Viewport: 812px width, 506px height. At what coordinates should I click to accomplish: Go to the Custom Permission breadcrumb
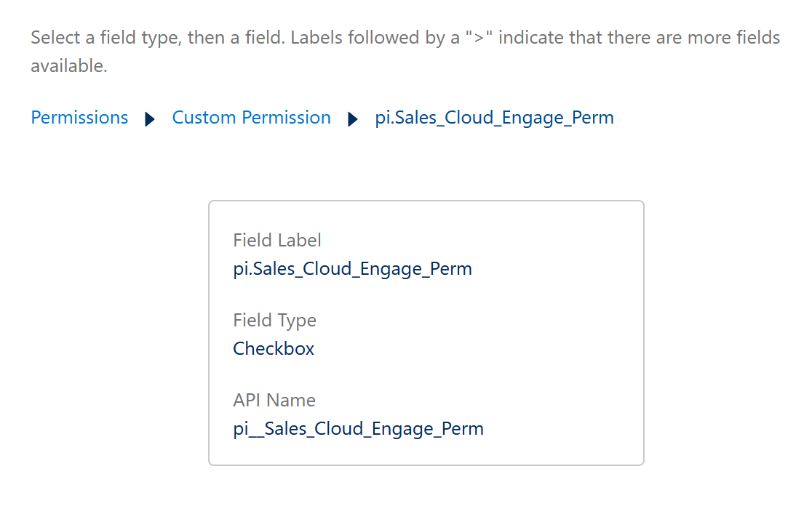251,118
